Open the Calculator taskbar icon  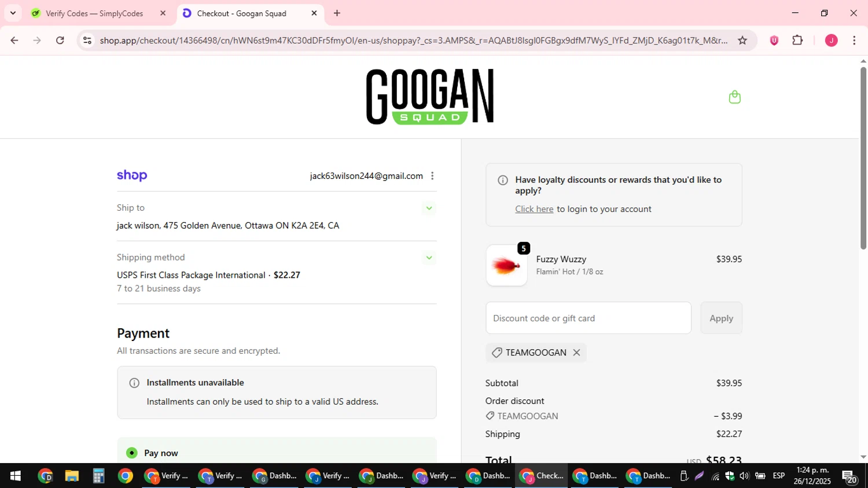[98, 476]
